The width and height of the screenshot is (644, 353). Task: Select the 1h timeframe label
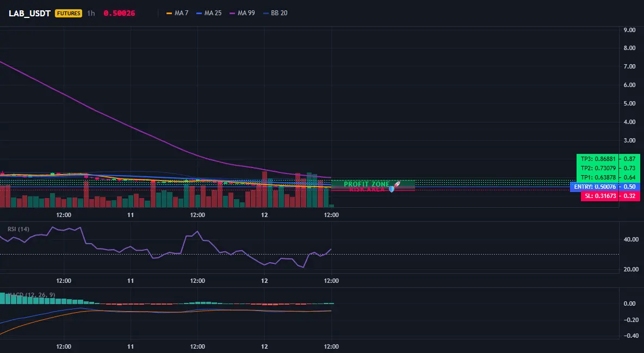click(x=91, y=13)
